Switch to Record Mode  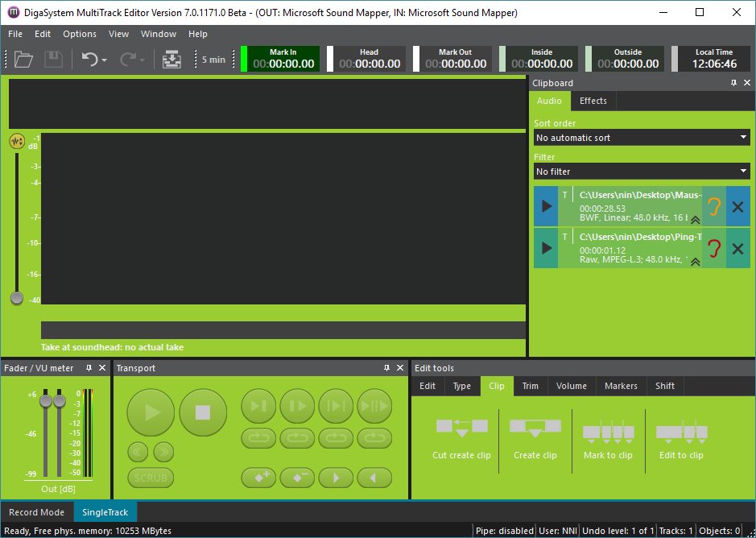pyautogui.click(x=36, y=512)
